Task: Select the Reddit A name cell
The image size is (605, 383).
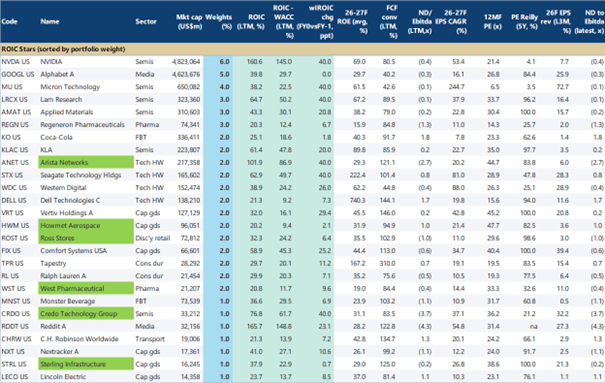Action: [53, 326]
